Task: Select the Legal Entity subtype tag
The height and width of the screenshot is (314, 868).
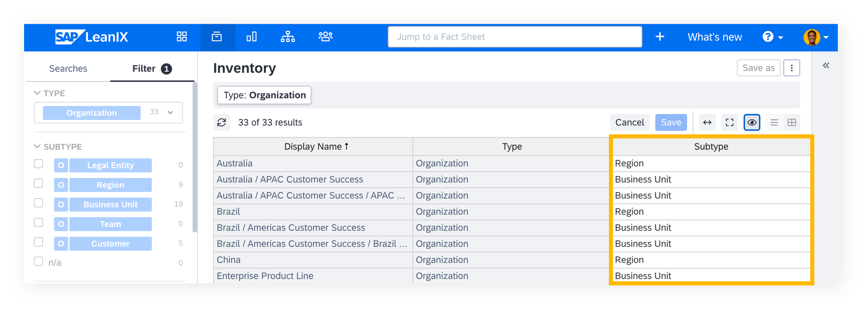Action: click(111, 165)
